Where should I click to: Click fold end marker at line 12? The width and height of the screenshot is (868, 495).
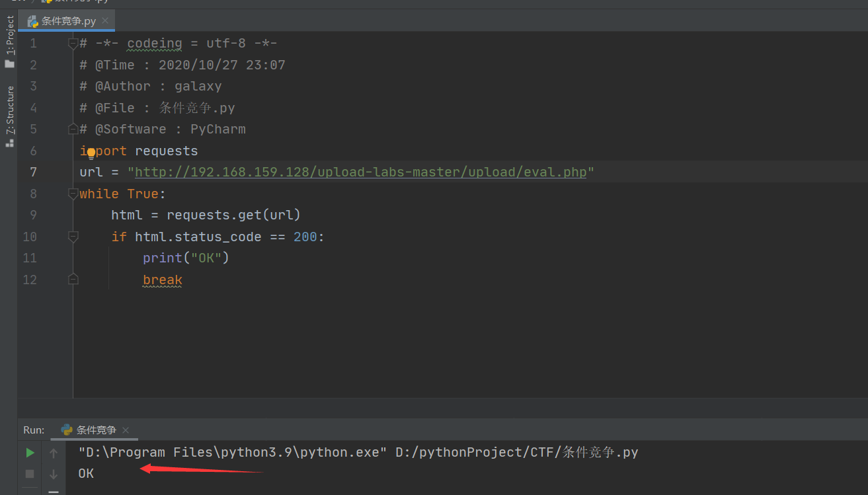(73, 280)
